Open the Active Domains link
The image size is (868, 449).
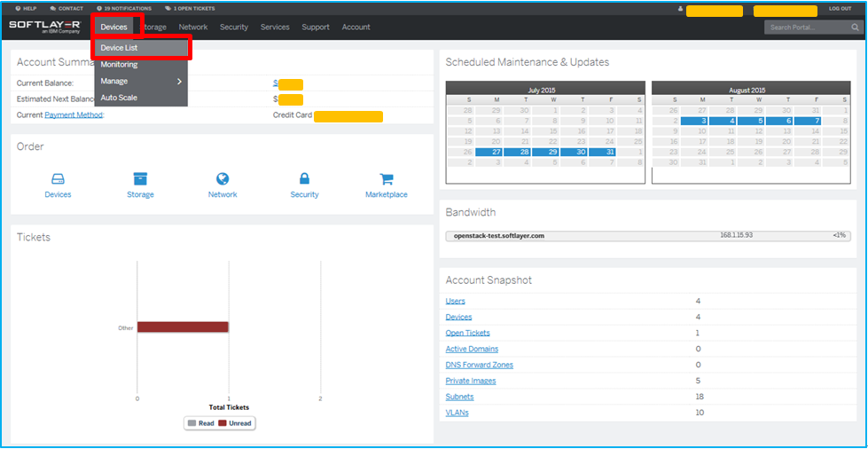pos(472,350)
